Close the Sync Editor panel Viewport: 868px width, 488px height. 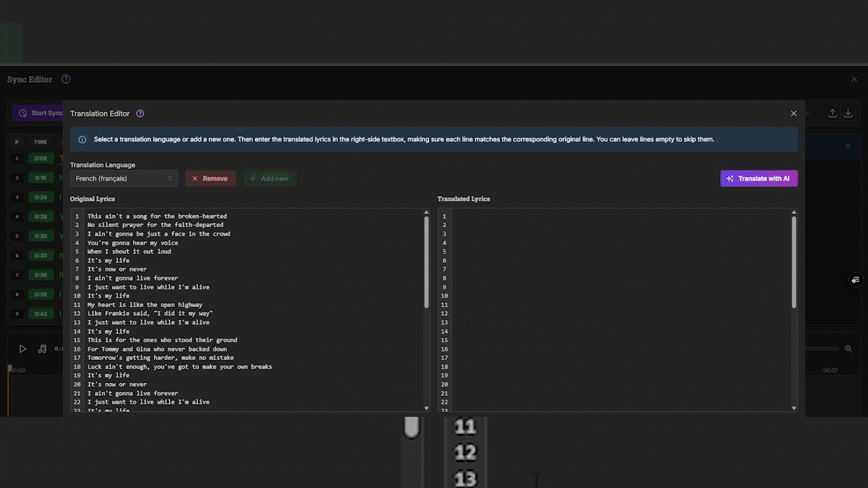pos(854,79)
